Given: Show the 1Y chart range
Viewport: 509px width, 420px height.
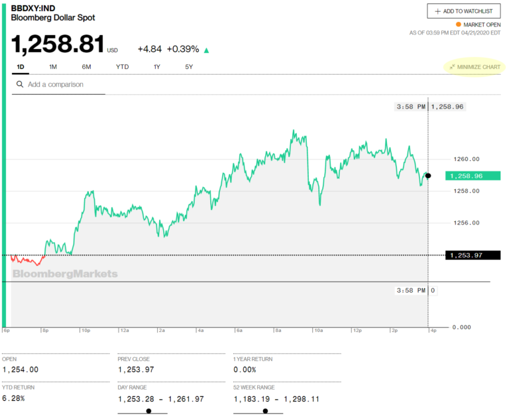Looking at the screenshot, I should point(157,67).
